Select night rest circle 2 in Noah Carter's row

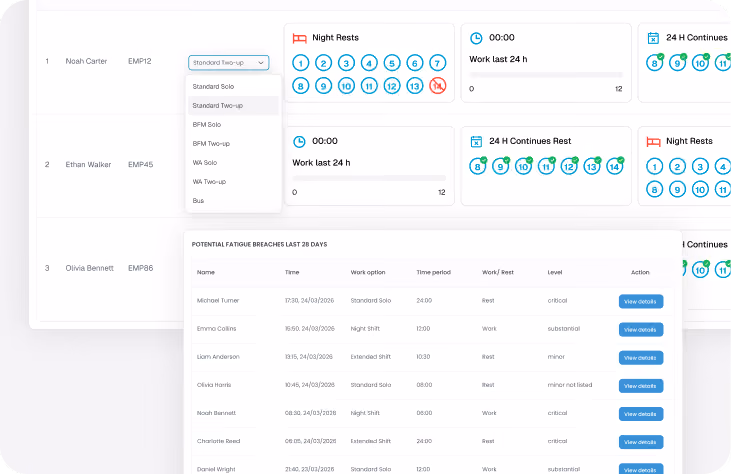pos(324,63)
